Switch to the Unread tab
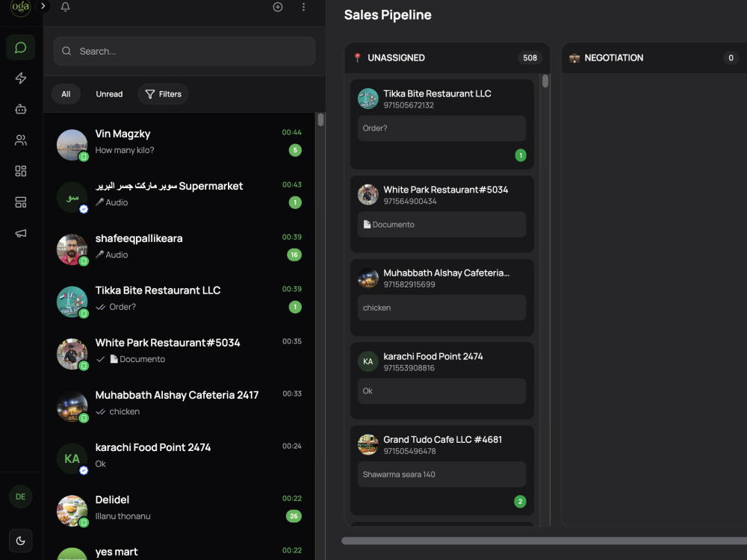 click(x=109, y=94)
